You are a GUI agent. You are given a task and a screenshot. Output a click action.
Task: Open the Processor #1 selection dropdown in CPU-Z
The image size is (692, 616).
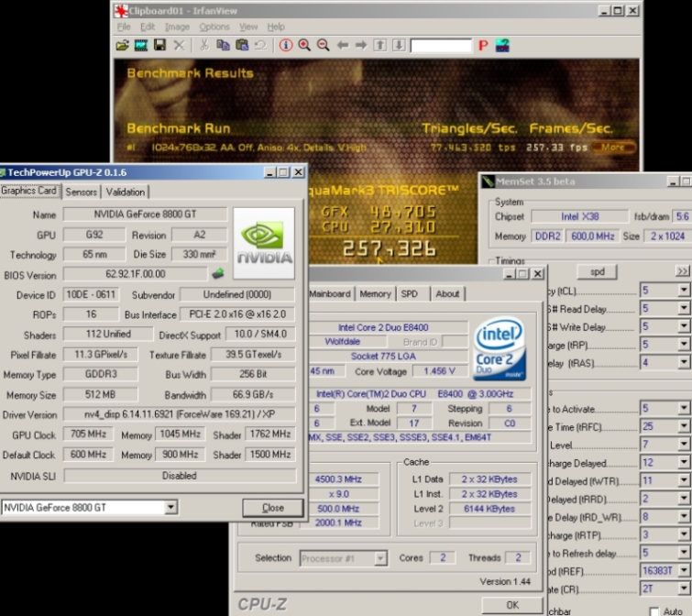pyautogui.click(x=380, y=558)
